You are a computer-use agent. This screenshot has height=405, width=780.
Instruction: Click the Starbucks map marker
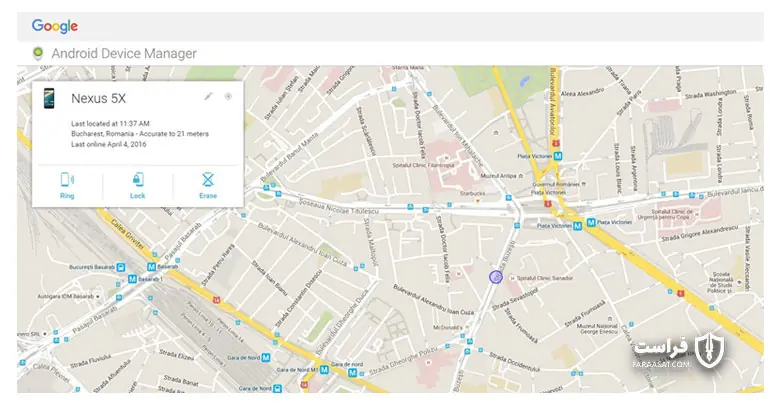point(478,201)
